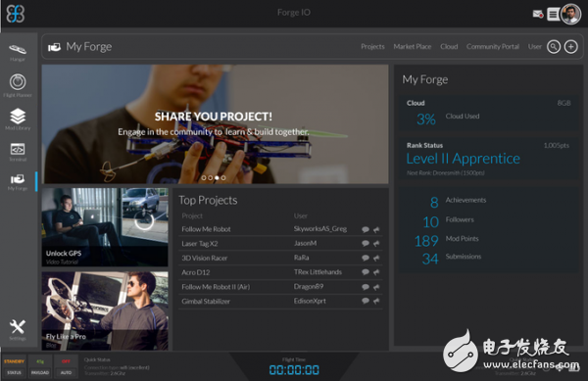Select the first banner carousel dot

pyautogui.click(x=204, y=178)
